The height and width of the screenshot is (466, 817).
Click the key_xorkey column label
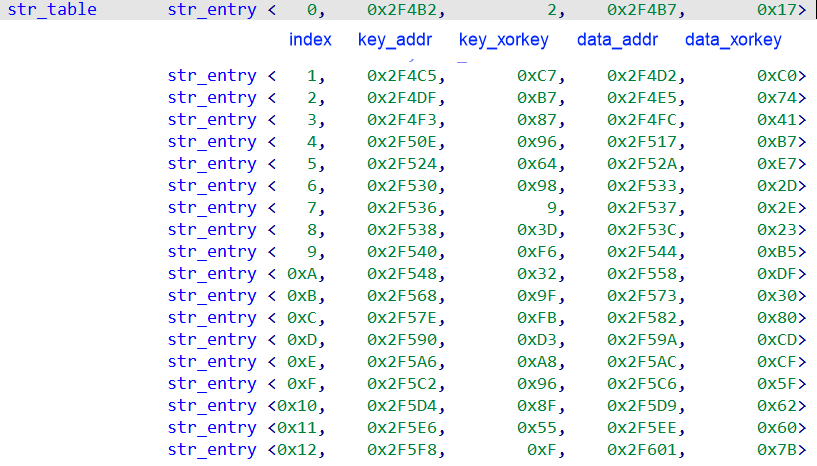(503, 40)
